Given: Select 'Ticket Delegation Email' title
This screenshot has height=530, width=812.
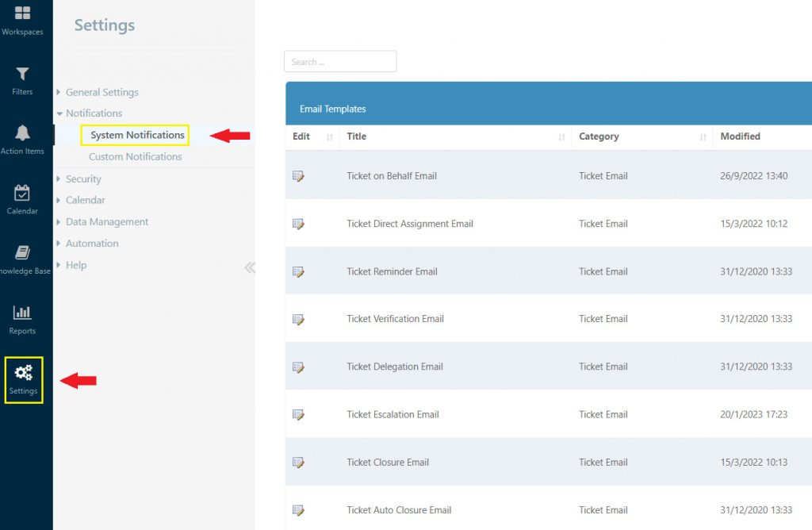Looking at the screenshot, I should [395, 367].
